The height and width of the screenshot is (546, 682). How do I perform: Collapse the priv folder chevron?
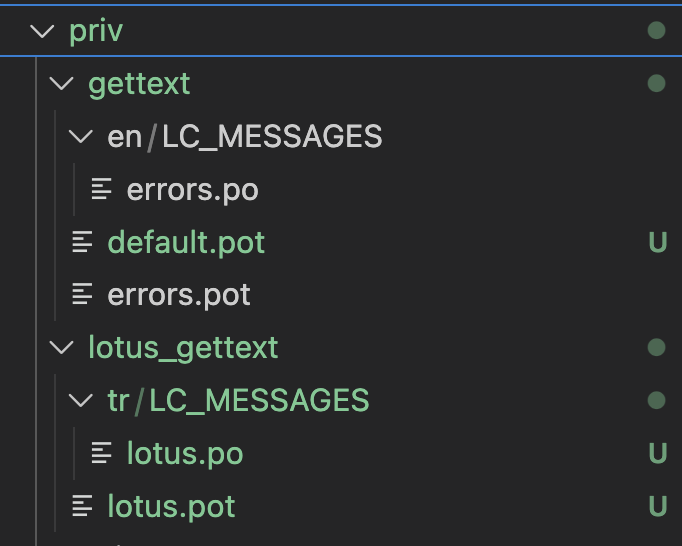pyautogui.click(x=42, y=31)
